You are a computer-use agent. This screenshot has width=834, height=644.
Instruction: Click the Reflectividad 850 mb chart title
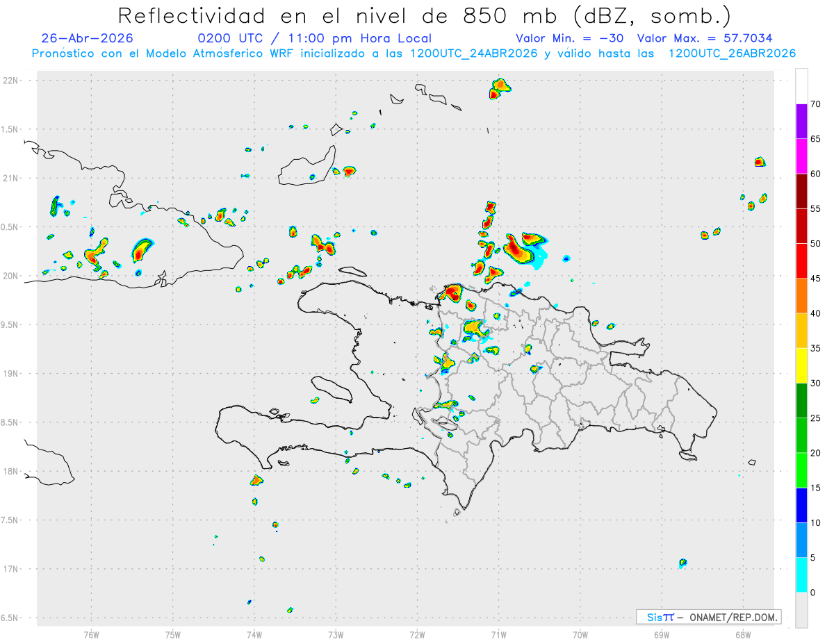click(x=424, y=15)
